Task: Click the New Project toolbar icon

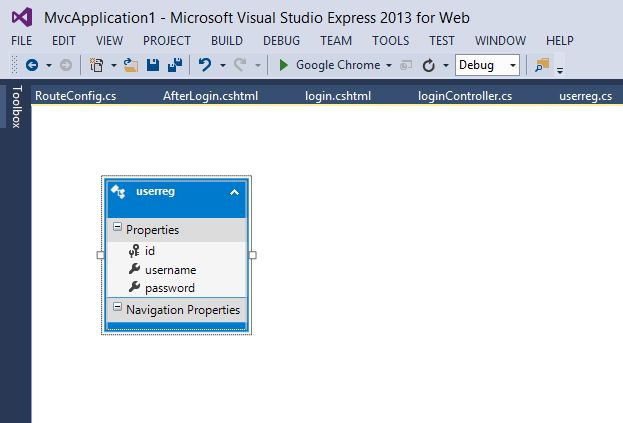Action: tap(97, 65)
